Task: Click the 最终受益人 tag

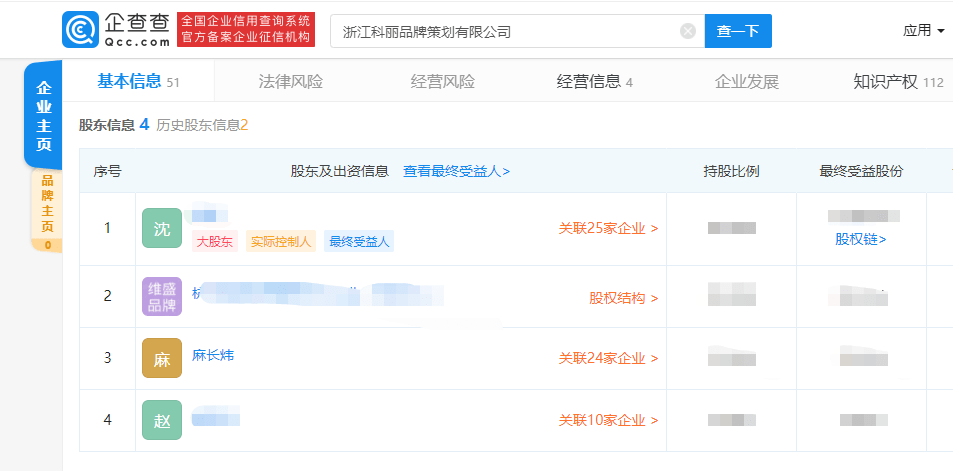Action: pos(359,241)
